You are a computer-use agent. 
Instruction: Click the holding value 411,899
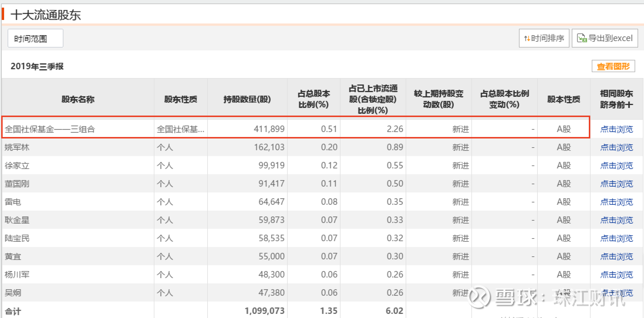tap(269, 129)
